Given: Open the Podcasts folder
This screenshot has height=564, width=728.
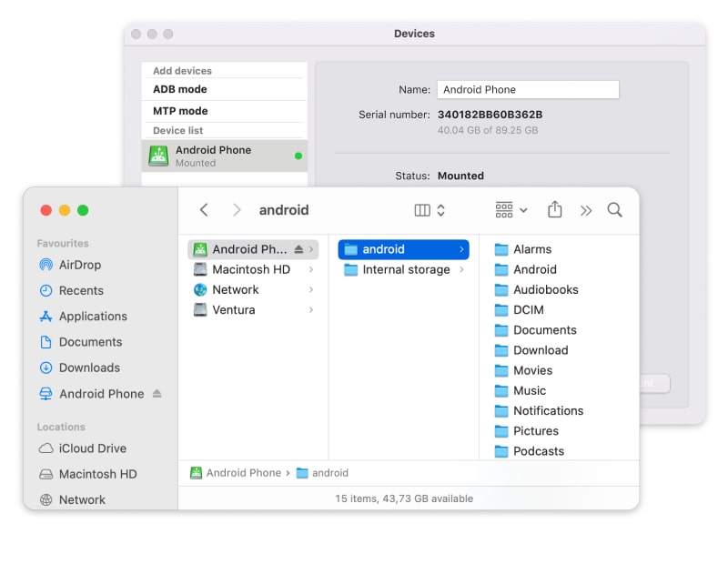Looking at the screenshot, I should coord(529,451).
